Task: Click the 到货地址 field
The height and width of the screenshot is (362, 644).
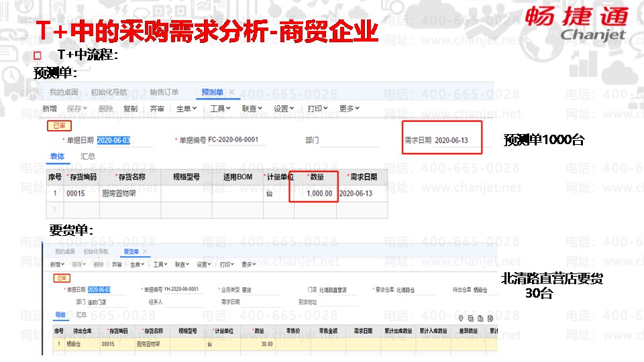Action: click(x=338, y=302)
